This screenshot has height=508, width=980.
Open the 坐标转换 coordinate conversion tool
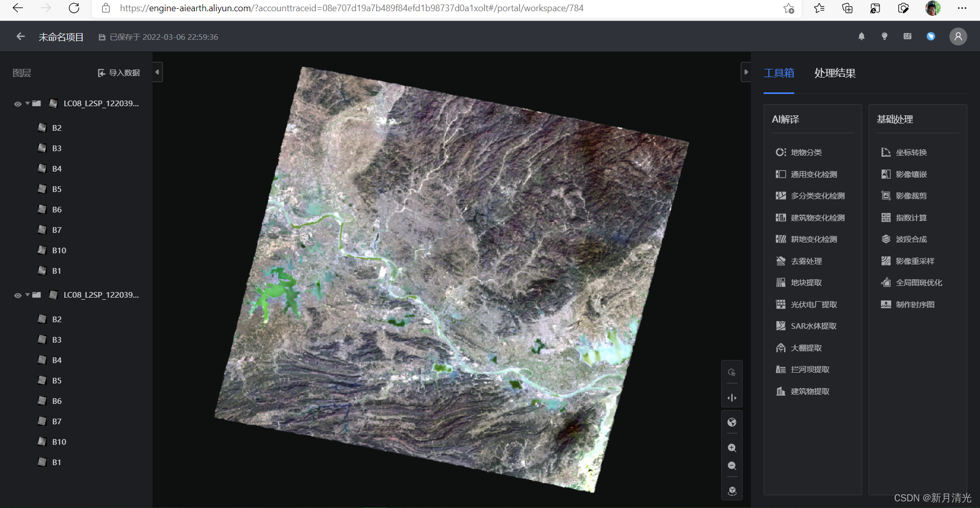904,152
